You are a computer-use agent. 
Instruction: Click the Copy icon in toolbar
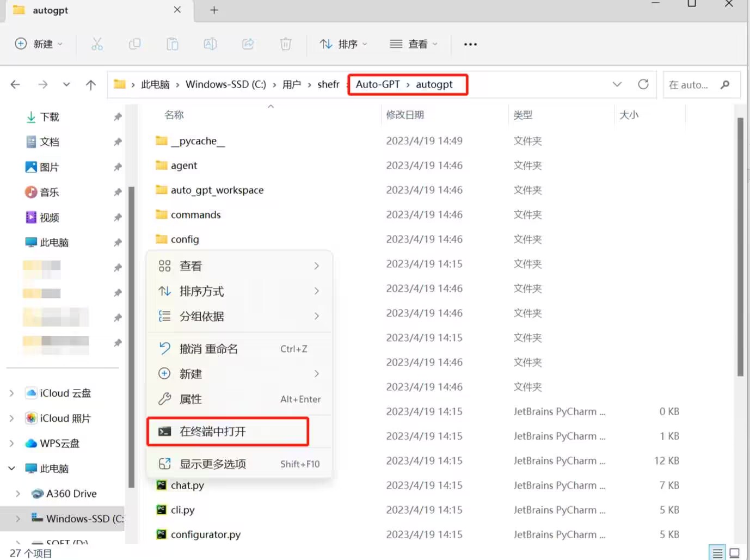pos(134,44)
